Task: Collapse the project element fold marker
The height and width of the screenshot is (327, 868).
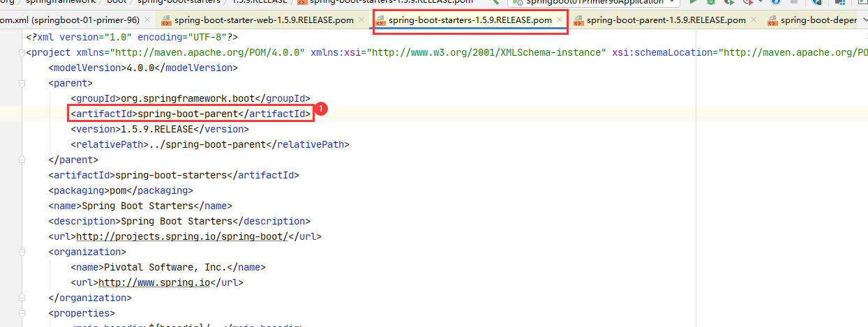Action: [22, 52]
